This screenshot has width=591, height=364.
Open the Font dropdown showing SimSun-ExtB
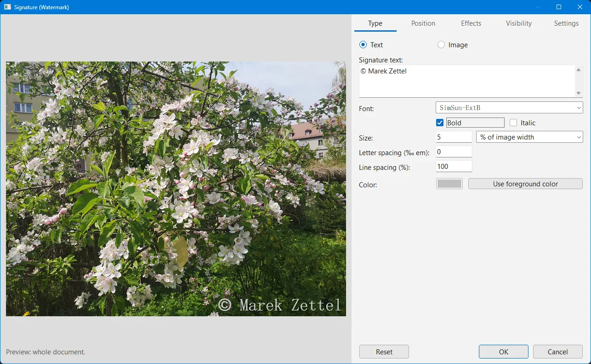509,107
